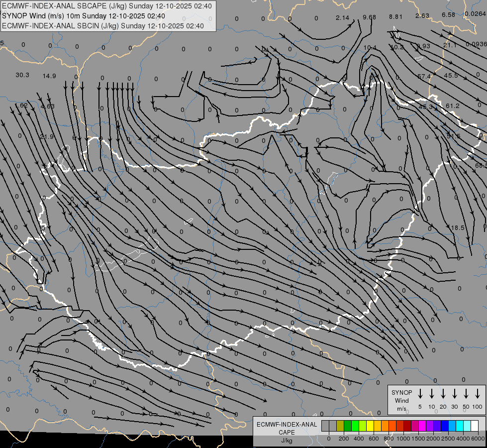Select the olive swatch in the CAPE legend
Image resolution: width=487 pixels, height=448 pixels.
click(x=340, y=426)
